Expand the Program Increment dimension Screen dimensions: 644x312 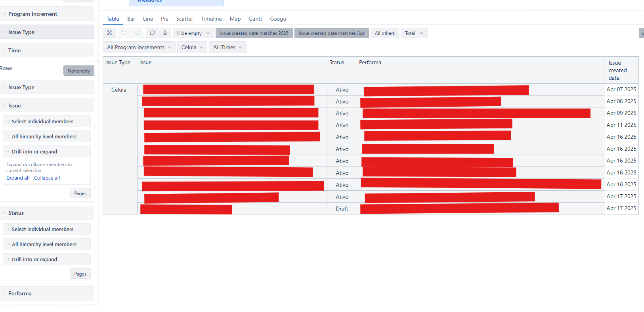click(47, 14)
